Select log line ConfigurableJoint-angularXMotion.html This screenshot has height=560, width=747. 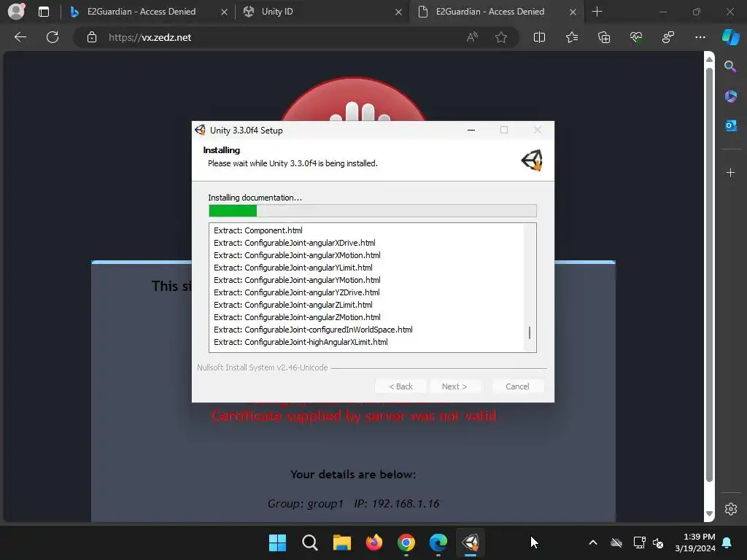coord(297,255)
